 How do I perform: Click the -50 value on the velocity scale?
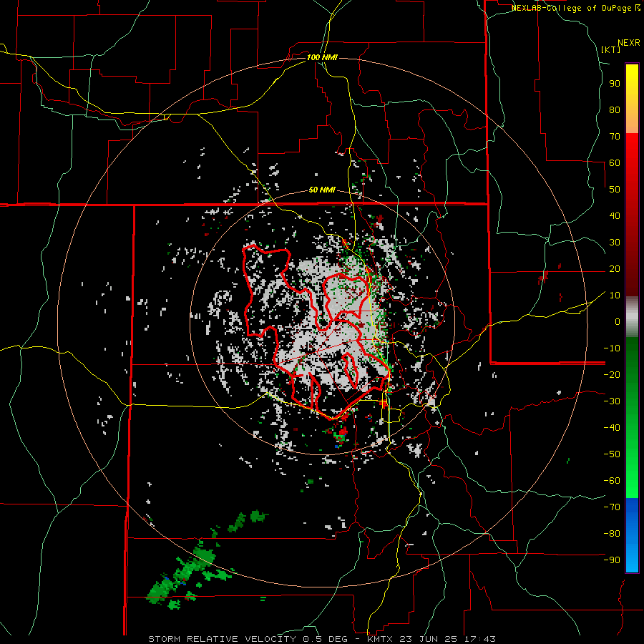[612, 454]
